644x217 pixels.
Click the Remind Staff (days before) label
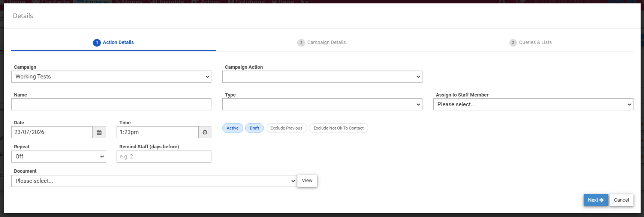[149, 147]
